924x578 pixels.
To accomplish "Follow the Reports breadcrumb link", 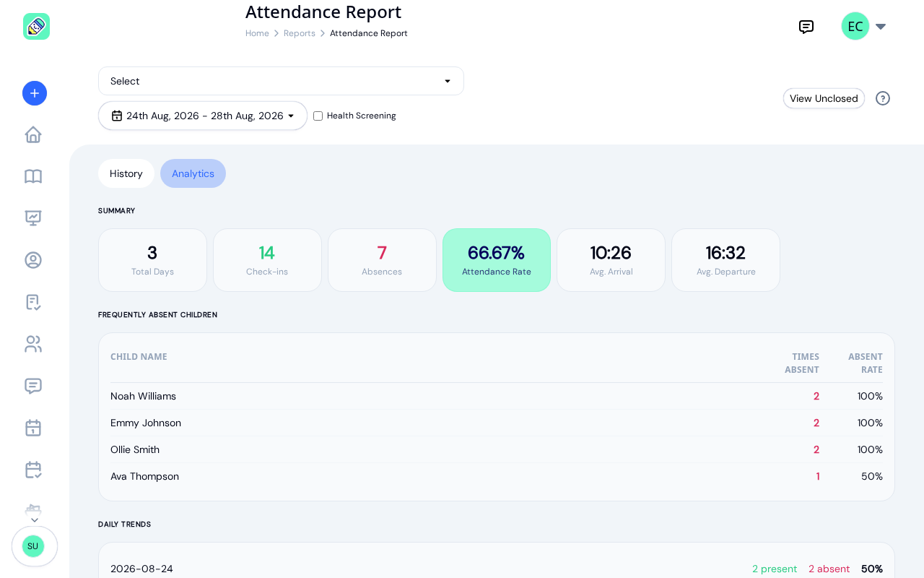I will (x=300, y=33).
